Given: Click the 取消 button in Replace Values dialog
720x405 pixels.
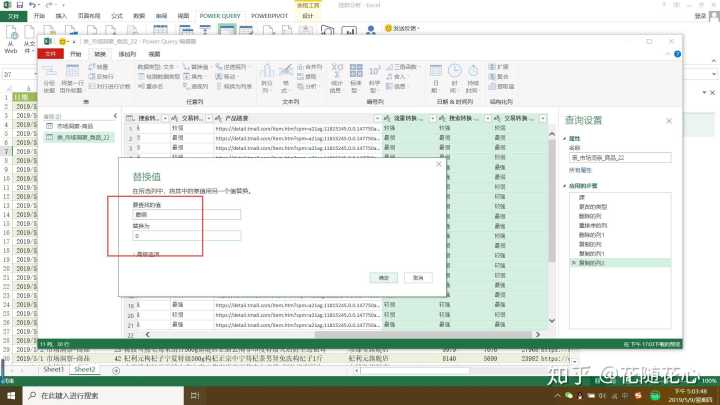Looking at the screenshot, I should pos(417,277).
